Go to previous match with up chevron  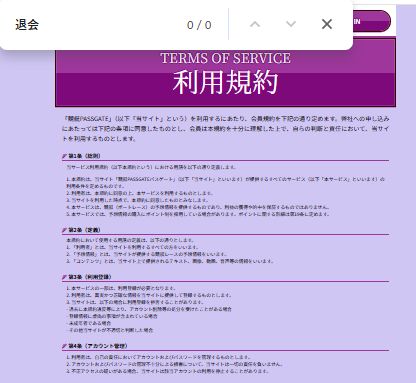coord(255,24)
